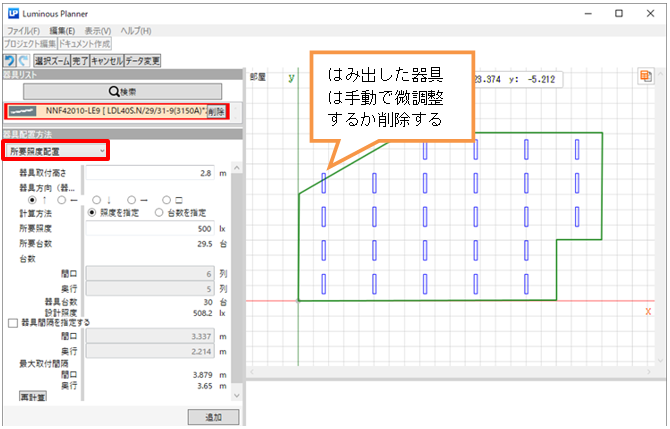
Task: Click the 検索 search magnifier button
Action: (x=122, y=91)
